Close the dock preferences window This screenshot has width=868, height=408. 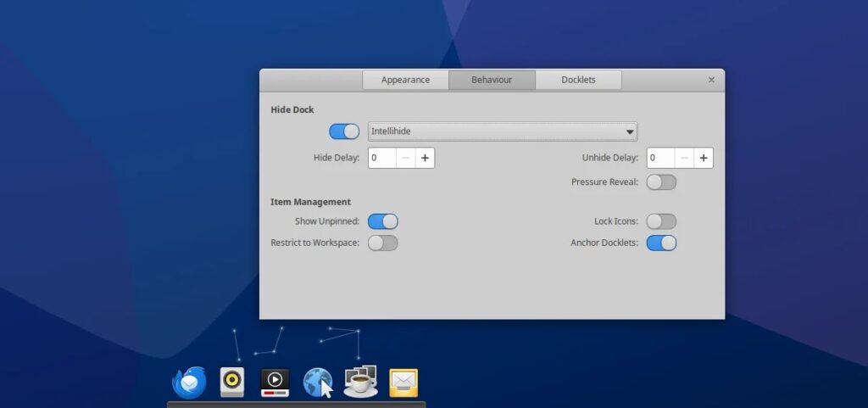tap(711, 80)
